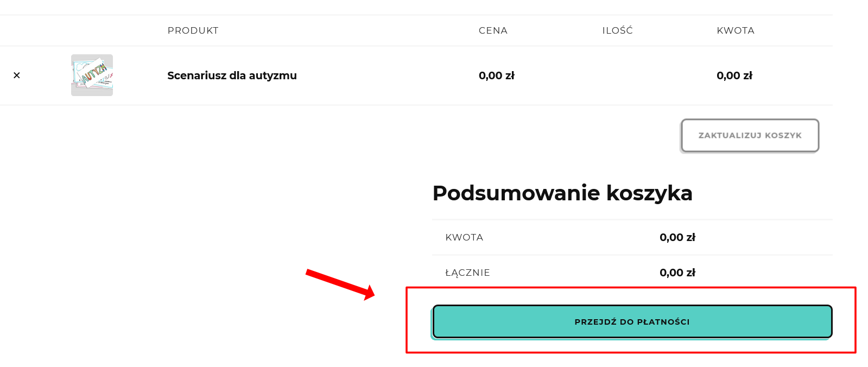Click the AUTYZM artwork on product image
868x367 pixels.
(x=94, y=72)
